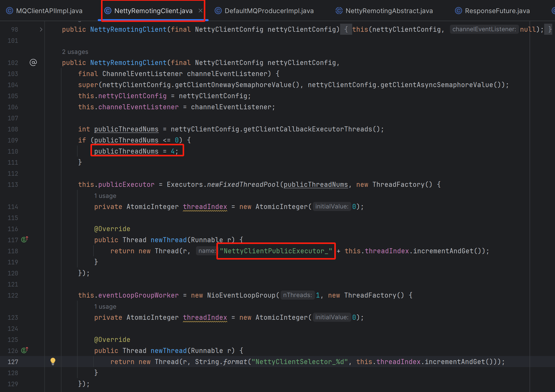The height and width of the screenshot is (392, 555).
Task: Click 'initialValue:' hint on line 123
Action: [x=332, y=317]
